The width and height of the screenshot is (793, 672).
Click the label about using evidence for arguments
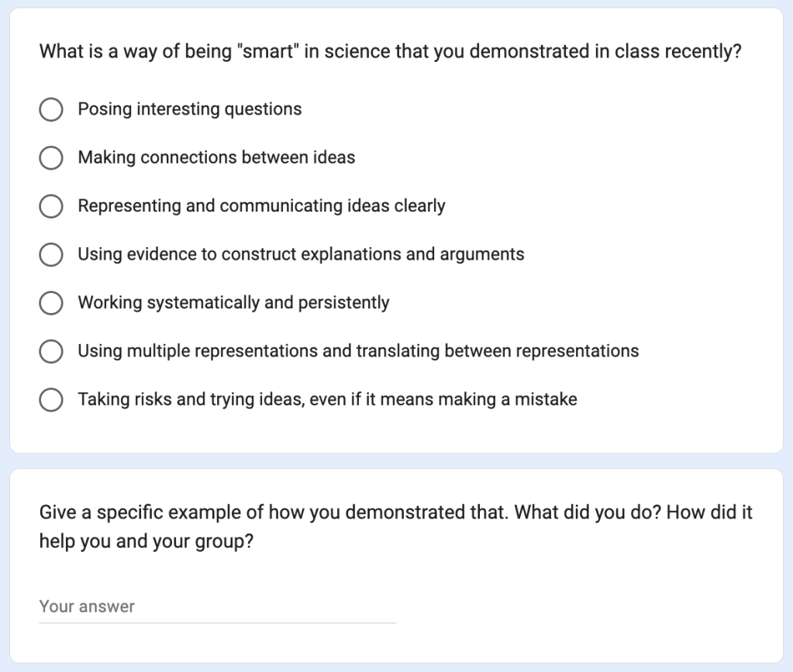[301, 254]
